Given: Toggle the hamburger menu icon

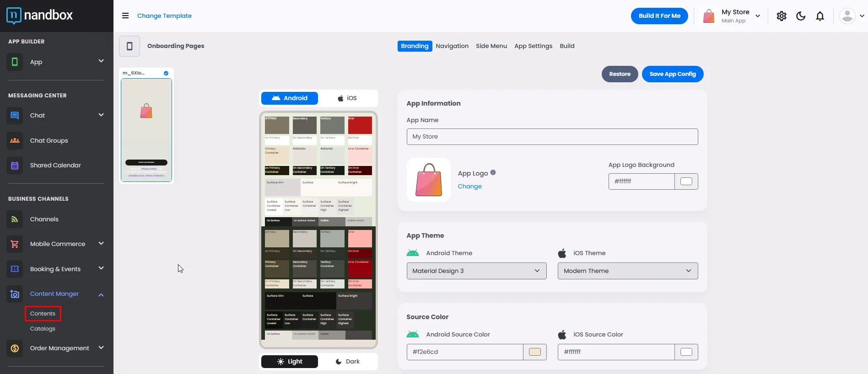Looking at the screenshot, I should pos(125,16).
